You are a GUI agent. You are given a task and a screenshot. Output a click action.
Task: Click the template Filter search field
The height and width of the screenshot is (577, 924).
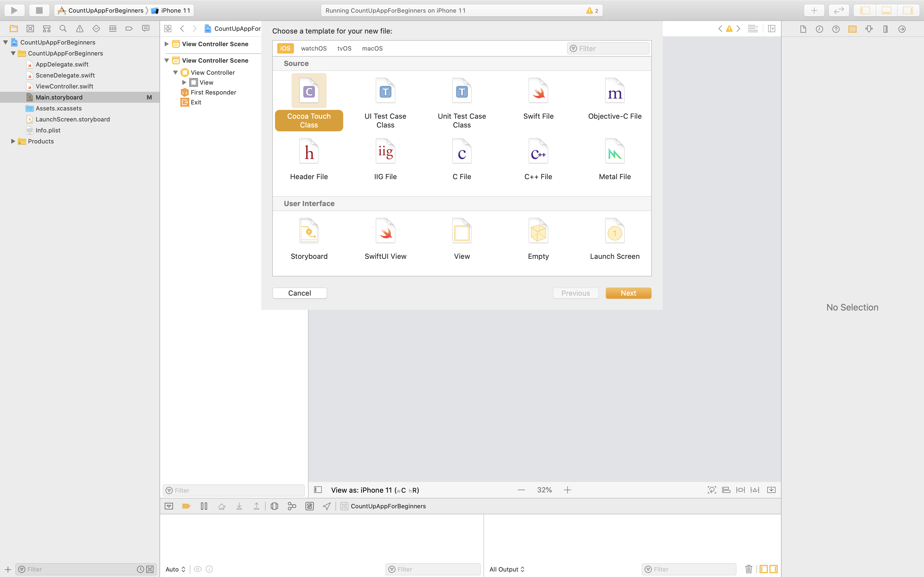pos(611,48)
